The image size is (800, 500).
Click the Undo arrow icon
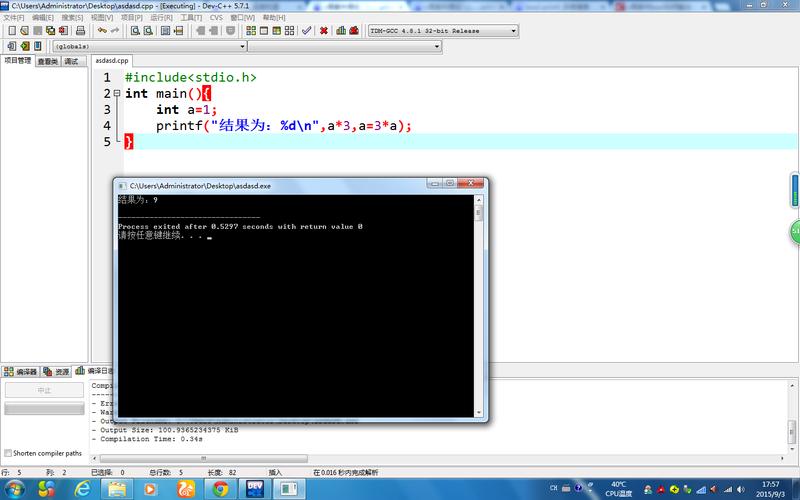click(101, 31)
